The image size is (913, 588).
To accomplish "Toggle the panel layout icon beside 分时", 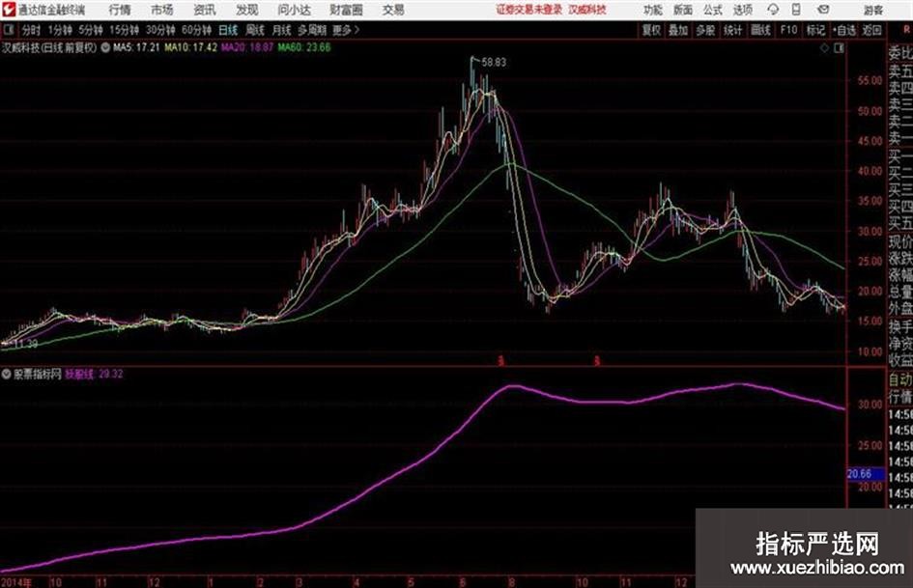I will (x=9, y=30).
